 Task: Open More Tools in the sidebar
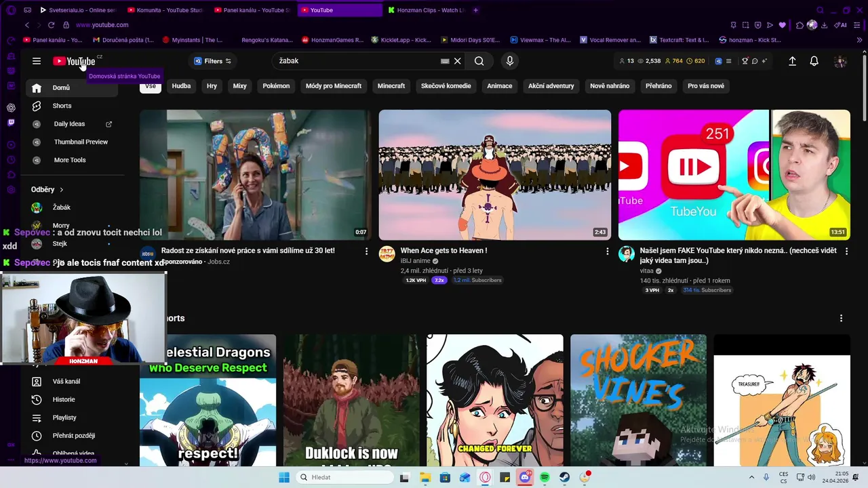pyautogui.click(x=72, y=160)
